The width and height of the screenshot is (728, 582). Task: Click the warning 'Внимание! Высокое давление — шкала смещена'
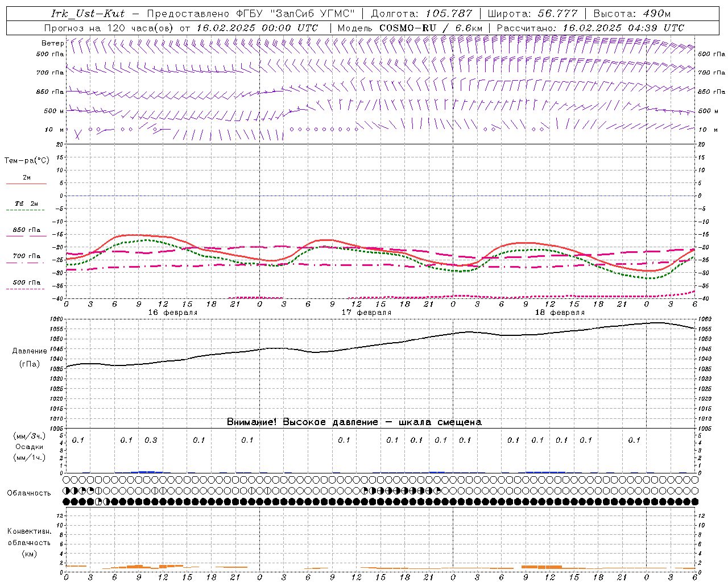pyautogui.click(x=354, y=422)
